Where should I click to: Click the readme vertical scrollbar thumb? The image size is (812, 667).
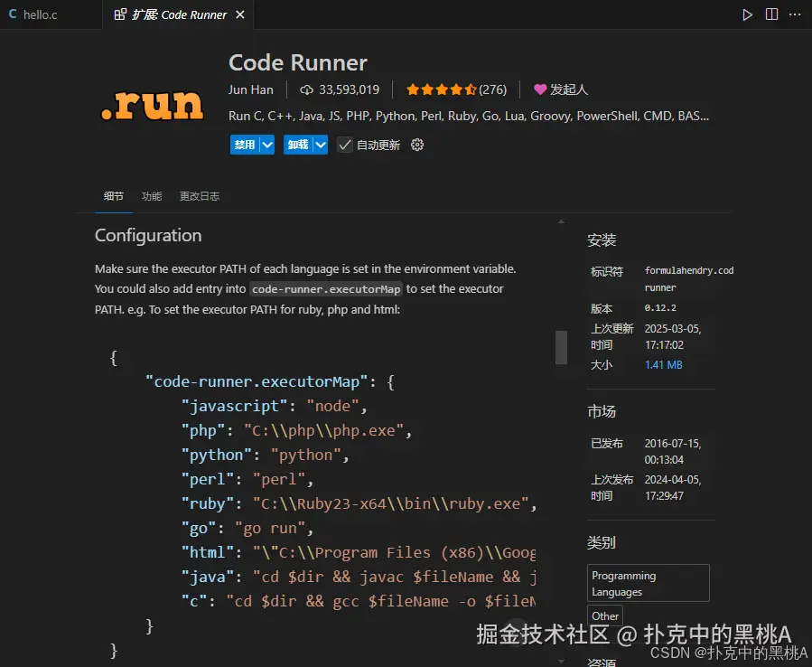(562, 347)
